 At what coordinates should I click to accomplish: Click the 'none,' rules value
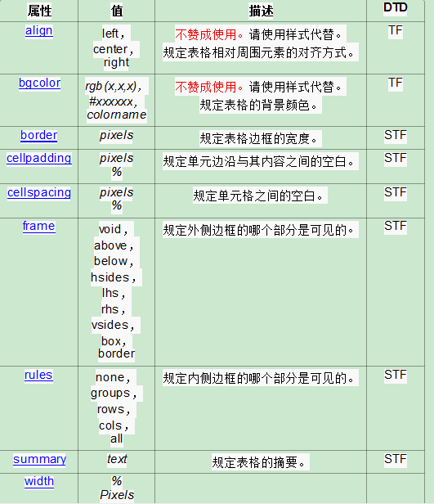[113, 377]
